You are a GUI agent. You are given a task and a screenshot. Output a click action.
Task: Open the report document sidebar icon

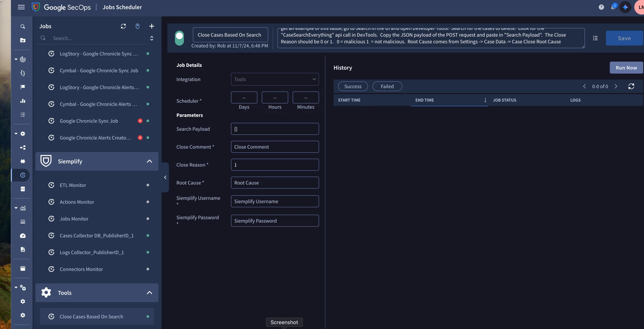pos(23,249)
